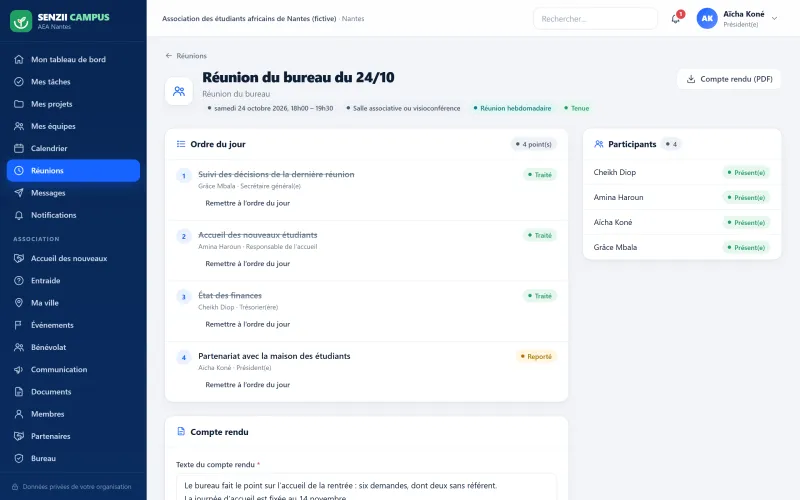800x500 pixels.
Task: Click the flag icon next to Événements
Action: point(19,325)
